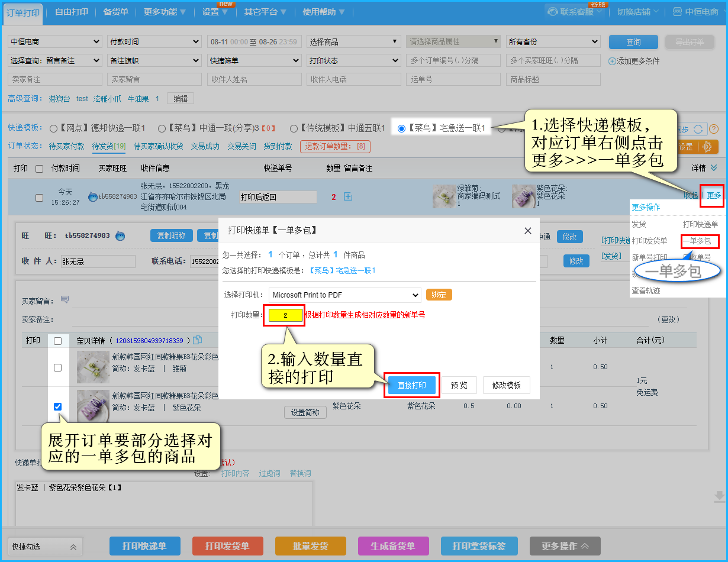728x562 pixels.
Task: Open the 设置 menu in the top bar
Action: click(x=215, y=12)
